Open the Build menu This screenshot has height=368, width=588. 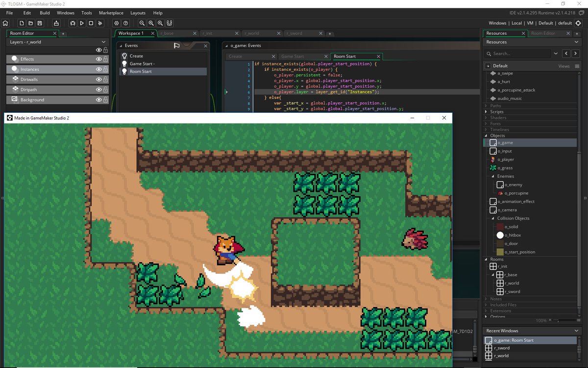pyautogui.click(x=45, y=13)
